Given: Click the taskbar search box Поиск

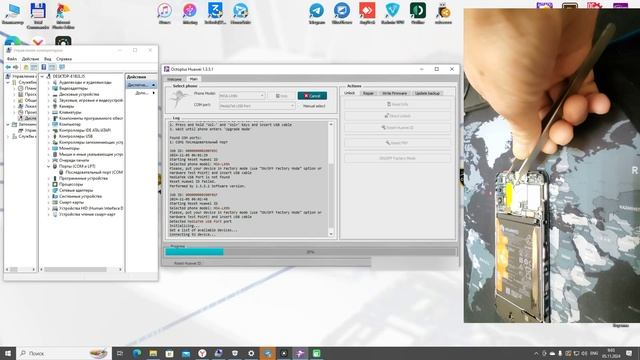Looking at the screenshot, I should tap(64, 353).
